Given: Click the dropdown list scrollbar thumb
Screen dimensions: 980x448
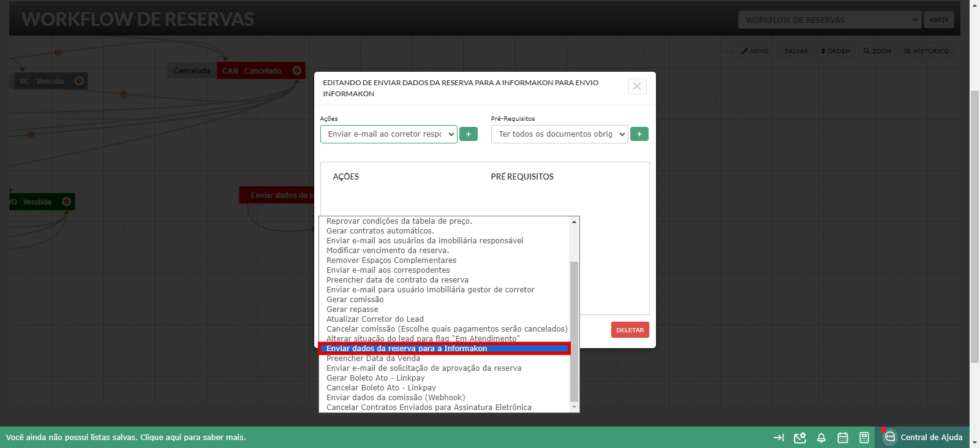Looking at the screenshot, I should [x=574, y=331].
